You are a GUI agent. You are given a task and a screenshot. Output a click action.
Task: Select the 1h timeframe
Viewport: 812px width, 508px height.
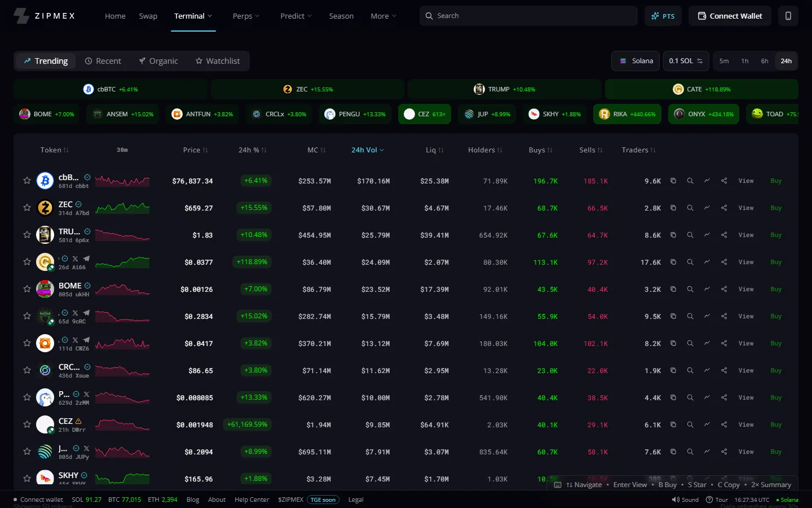[x=745, y=61]
